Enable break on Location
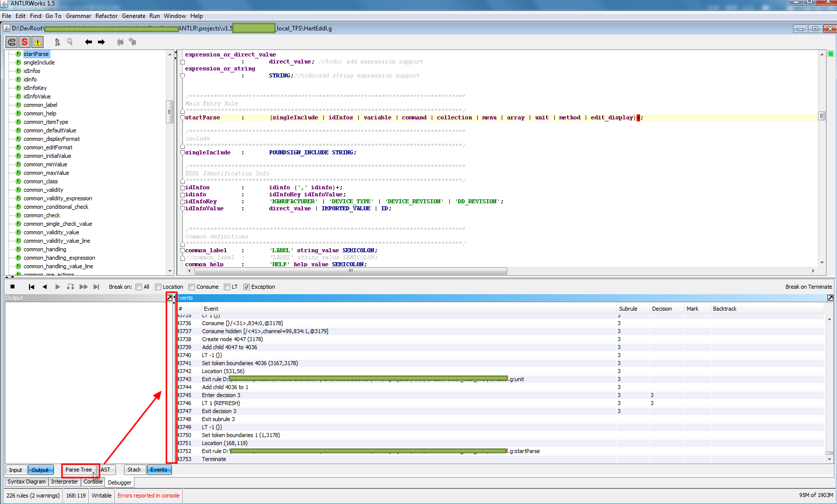Screen dimensions: 837x504 click(x=158, y=287)
